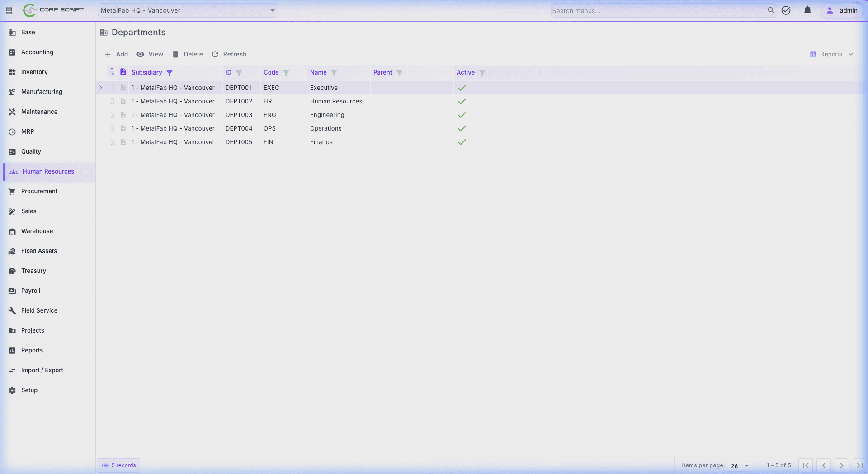Select the MRP clock icon in sidebar
This screenshot has width=868, height=474.
12,131
